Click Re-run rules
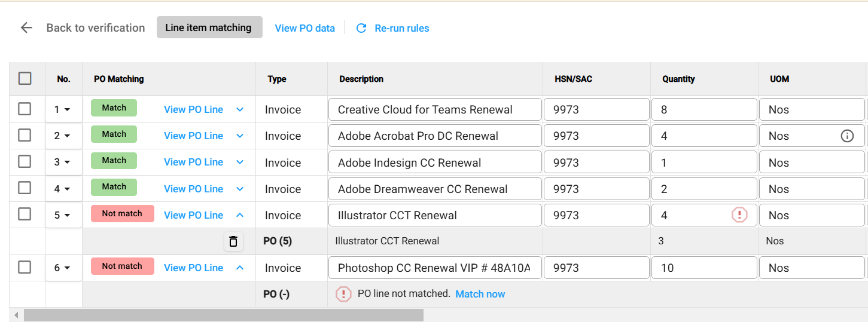 coord(401,28)
